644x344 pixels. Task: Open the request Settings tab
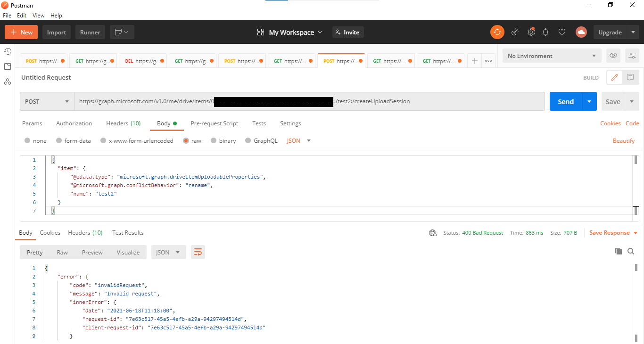coord(290,123)
